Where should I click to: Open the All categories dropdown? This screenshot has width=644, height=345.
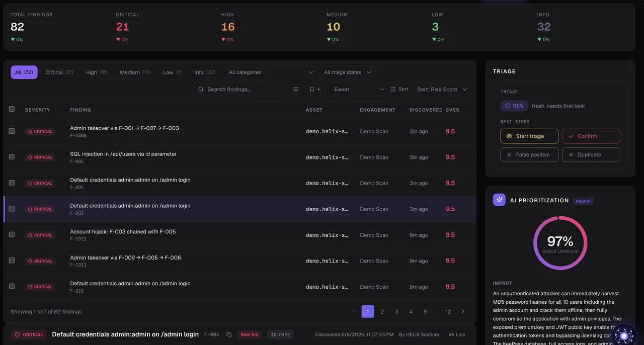270,72
